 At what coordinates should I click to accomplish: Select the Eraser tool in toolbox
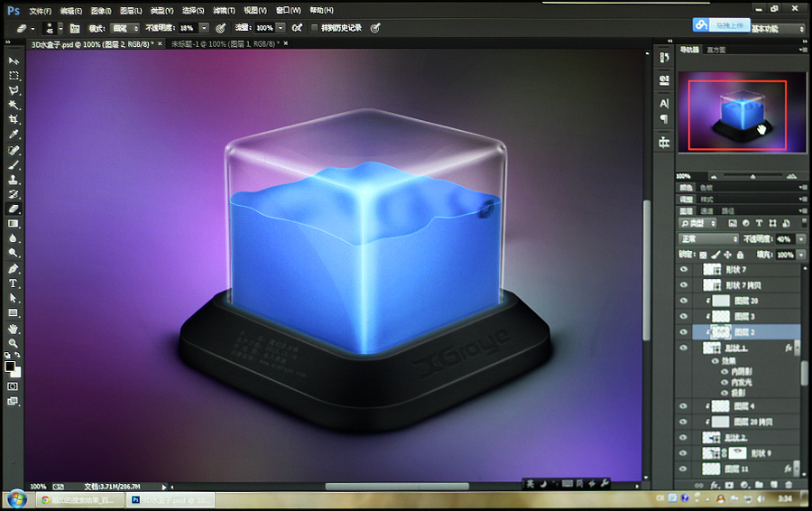(x=14, y=209)
